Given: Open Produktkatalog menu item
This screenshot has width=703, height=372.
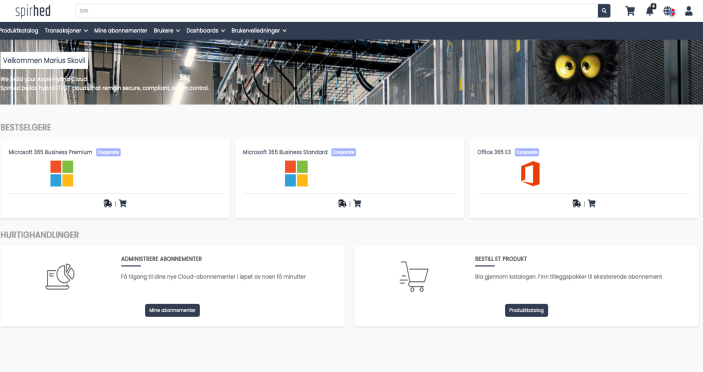Looking at the screenshot, I should [19, 30].
